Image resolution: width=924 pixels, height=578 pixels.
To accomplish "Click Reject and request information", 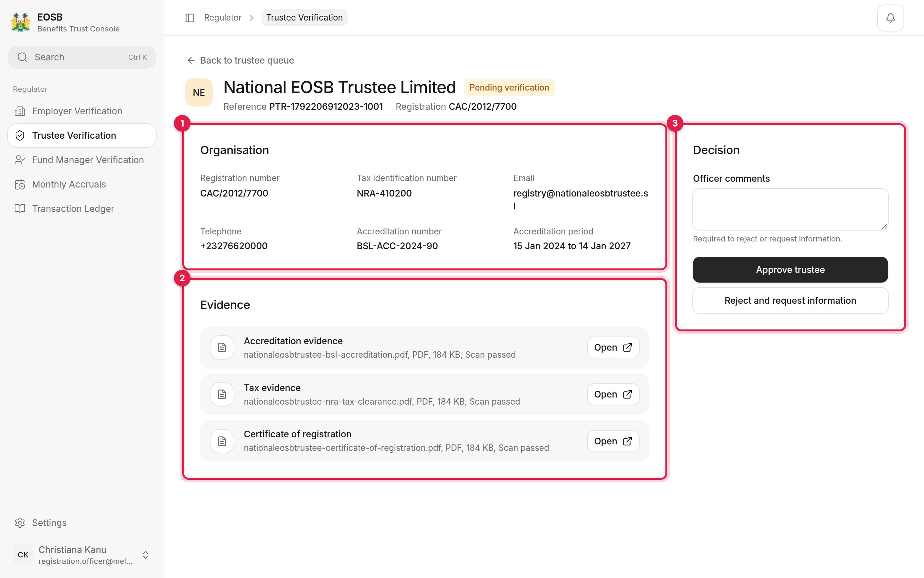I will coord(790,301).
